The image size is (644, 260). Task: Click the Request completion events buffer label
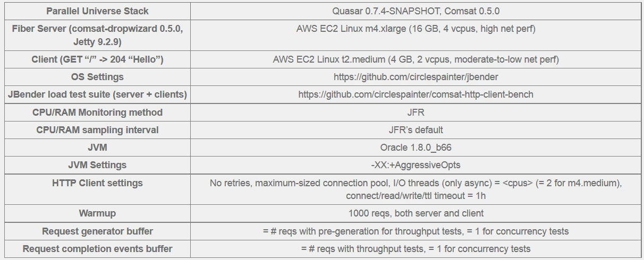tap(97, 249)
